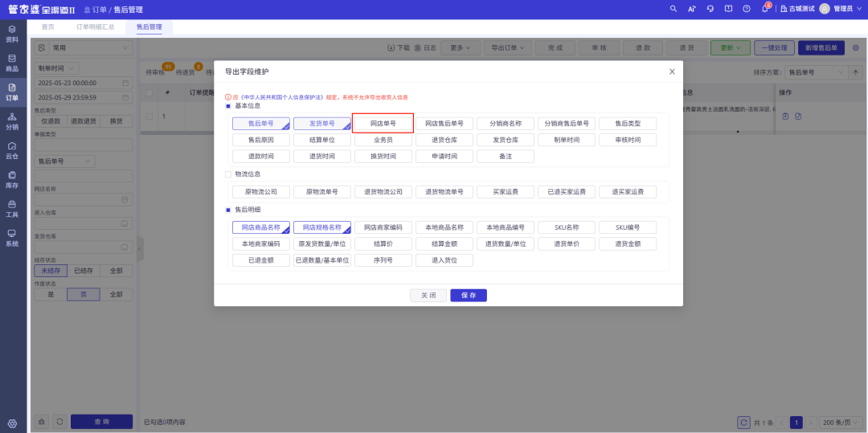The width and height of the screenshot is (868, 433).
Task: Switch to the 订单明细汇总 tab
Action: click(x=96, y=27)
